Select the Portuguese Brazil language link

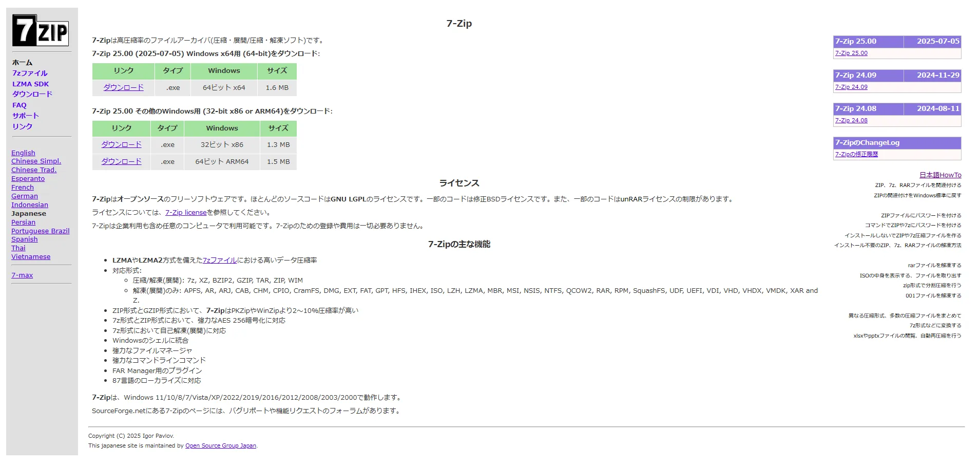click(40, 231)
